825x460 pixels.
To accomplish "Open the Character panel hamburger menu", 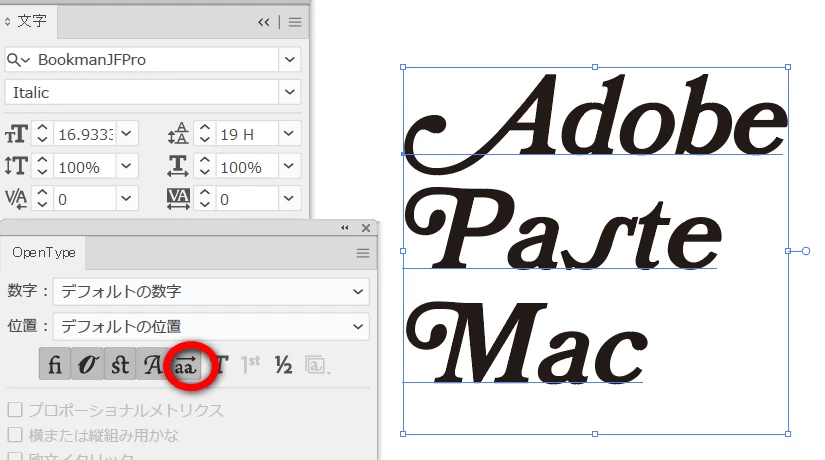I will coord(295,22).
